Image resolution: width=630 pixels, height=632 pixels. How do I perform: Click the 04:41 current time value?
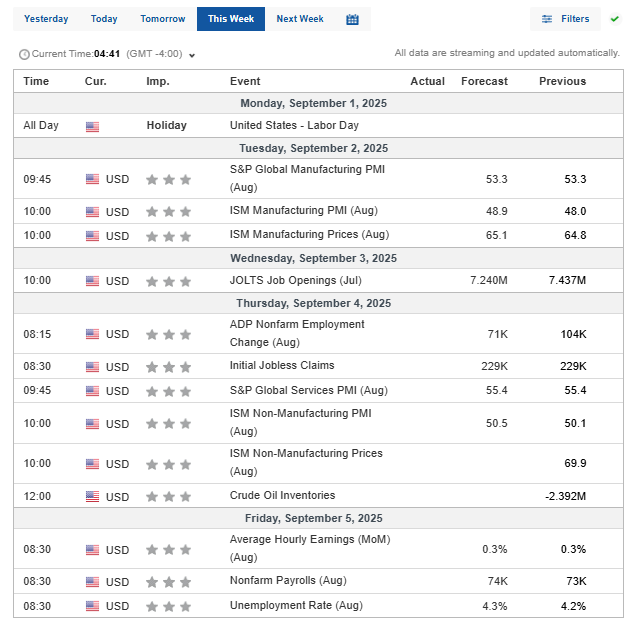[107, 54]
